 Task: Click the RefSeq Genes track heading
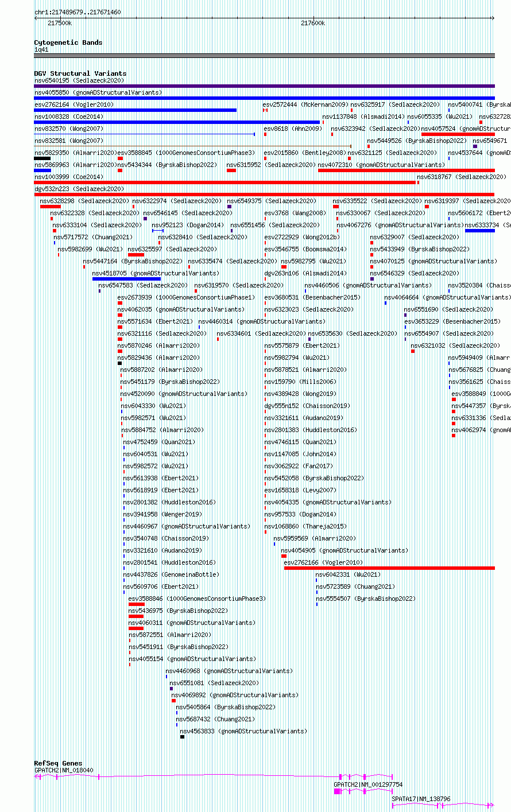pyautogui.click(x=58, y=763)
